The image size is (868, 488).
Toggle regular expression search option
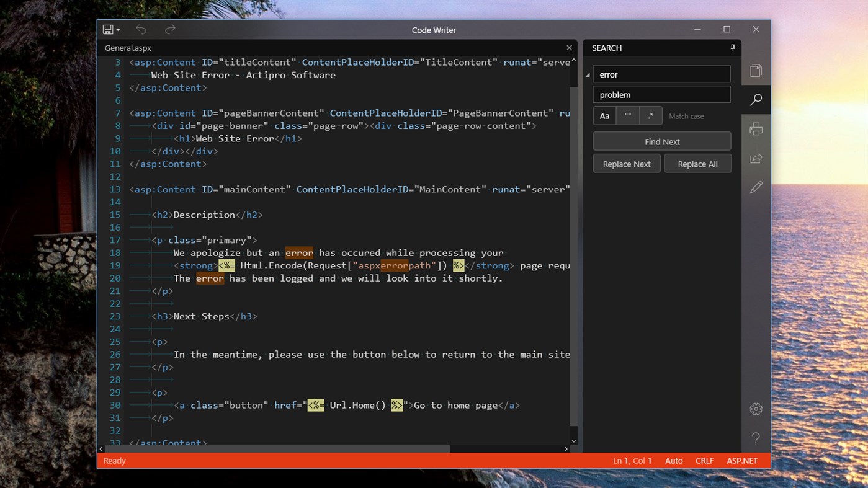pos(651,116)
